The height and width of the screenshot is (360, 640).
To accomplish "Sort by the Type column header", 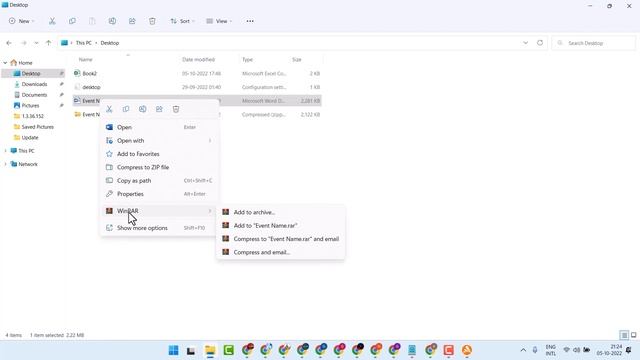I will click(x=247, y=60).
